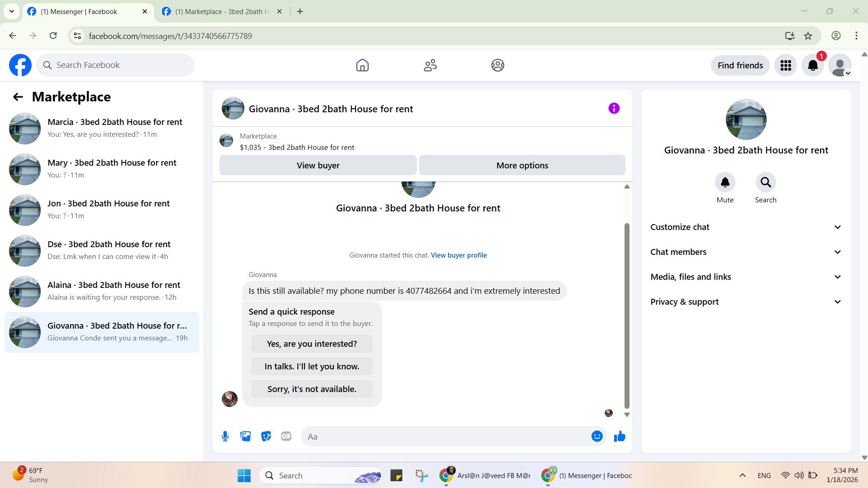Expand Customize chat section
868x488 pixels.
746,227
